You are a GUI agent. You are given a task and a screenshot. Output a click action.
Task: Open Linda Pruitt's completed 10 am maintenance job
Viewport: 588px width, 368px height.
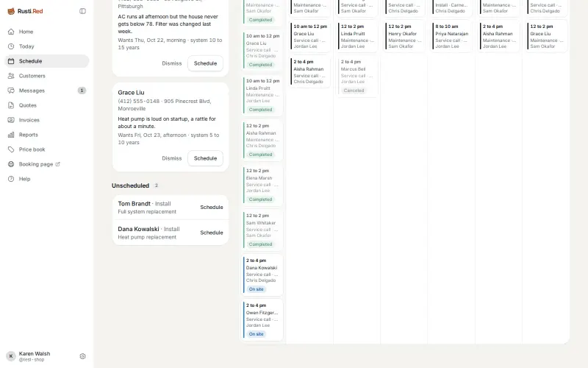tap(262, 96)
